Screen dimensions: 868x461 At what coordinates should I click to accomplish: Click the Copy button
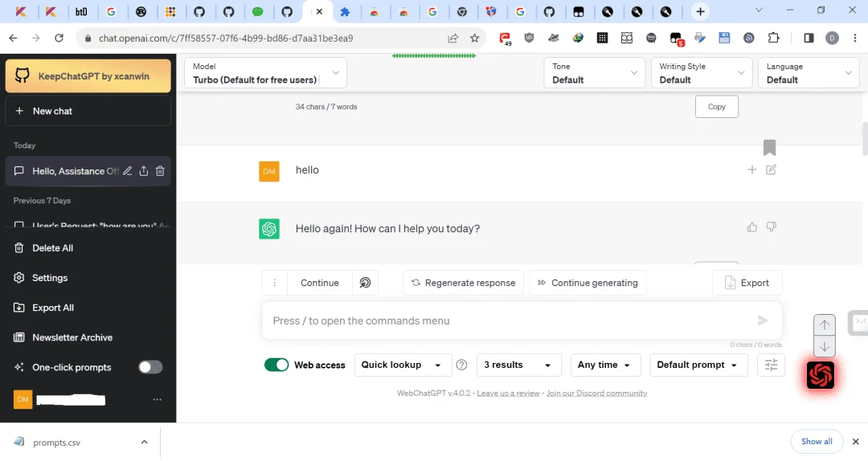(716, 107)
